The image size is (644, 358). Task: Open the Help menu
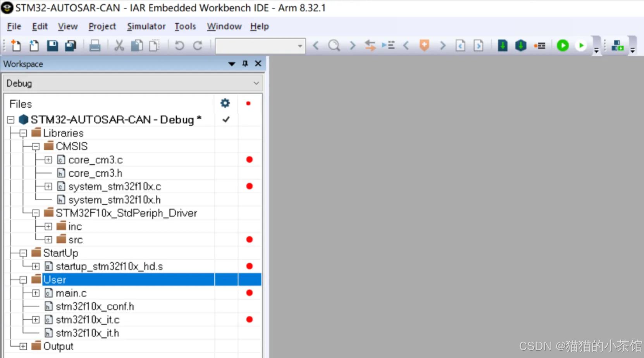[x=259, y=26]
